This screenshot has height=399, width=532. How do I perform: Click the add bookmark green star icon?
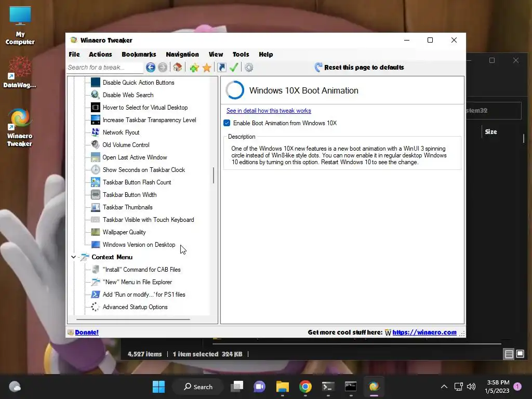coord(194,68)
